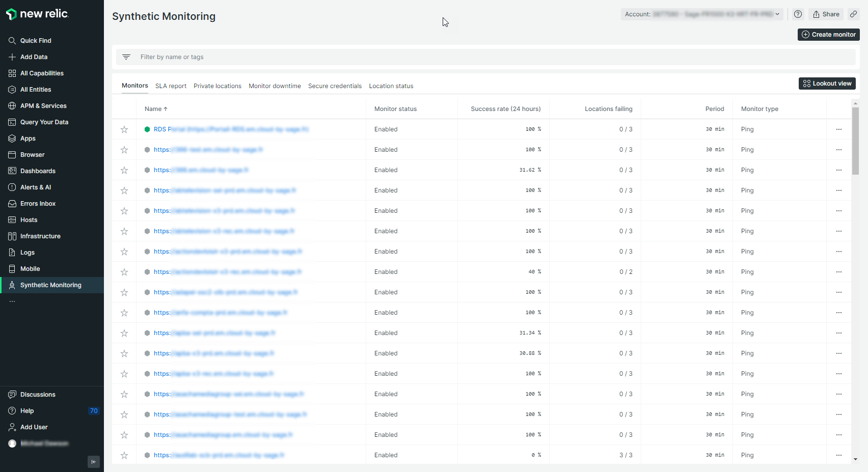Switch to Lookout view
Screen dimensions: 868x472
[x=827, y=84]
